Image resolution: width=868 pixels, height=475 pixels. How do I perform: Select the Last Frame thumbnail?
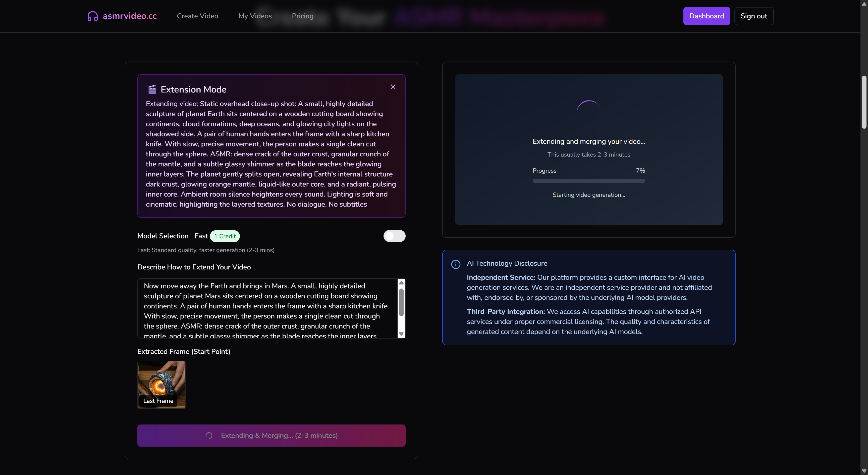click(161, 384)
